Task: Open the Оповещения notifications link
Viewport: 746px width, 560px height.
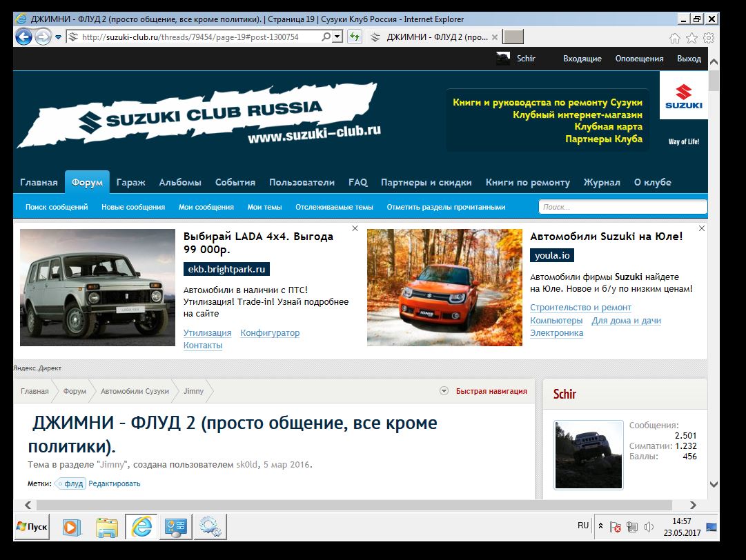Action: [640, 59]
